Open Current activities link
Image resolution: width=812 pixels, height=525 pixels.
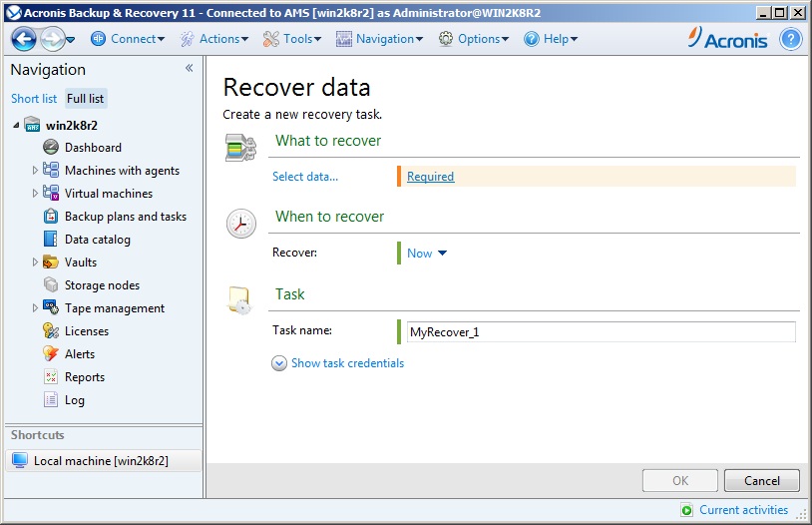(x=743, y=510)
